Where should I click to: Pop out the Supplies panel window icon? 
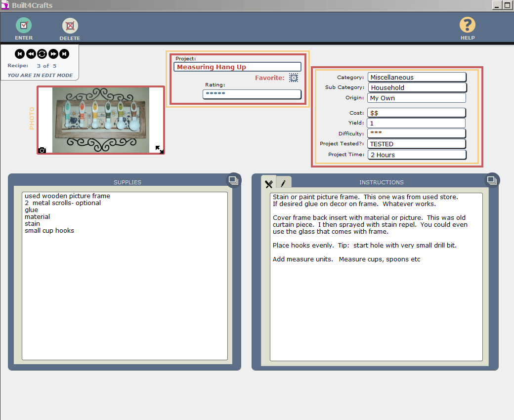click(233, 180)
